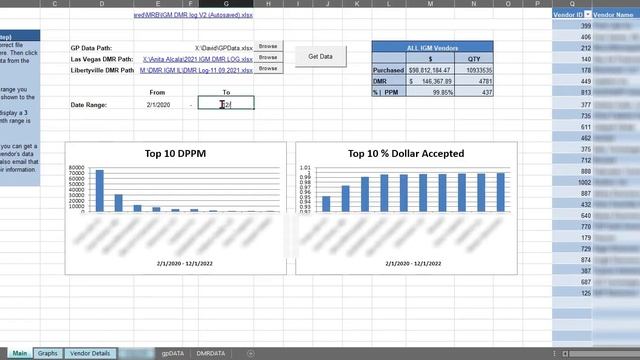
Task: Browse for the Libertyville DMR Path
Action: (268, 68)
